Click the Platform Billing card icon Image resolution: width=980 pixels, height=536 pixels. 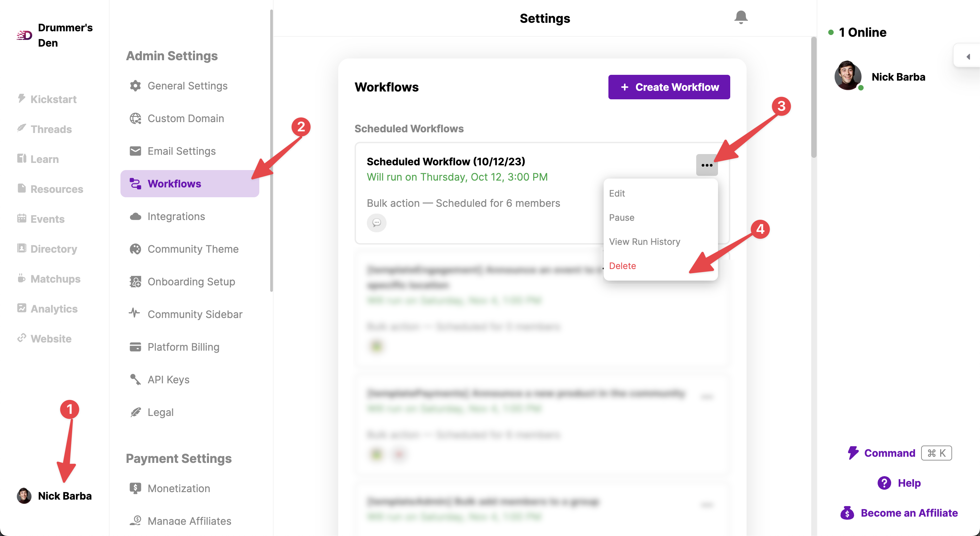pyautogui.click(x=135, y=347)
